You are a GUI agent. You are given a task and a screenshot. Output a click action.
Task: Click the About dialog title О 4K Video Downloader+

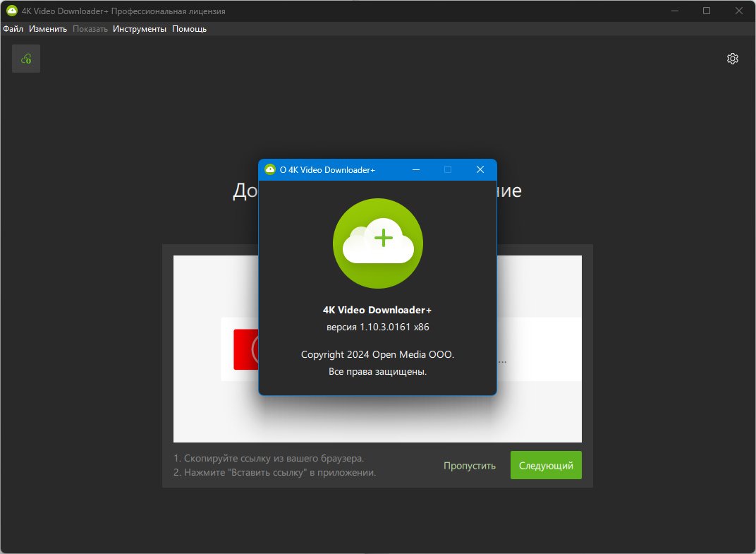[327, 170]
